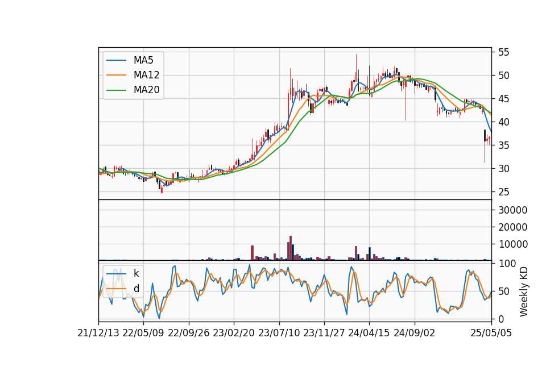Click the 25/05/05 date tick label
This screenshot has width=546, height=392.
[x=491, y=333]
